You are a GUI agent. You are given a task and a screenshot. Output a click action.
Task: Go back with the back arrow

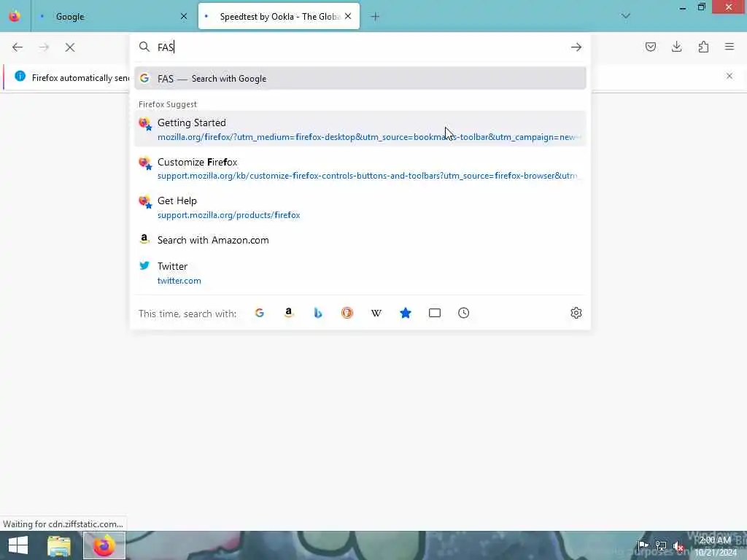[18, 47]
